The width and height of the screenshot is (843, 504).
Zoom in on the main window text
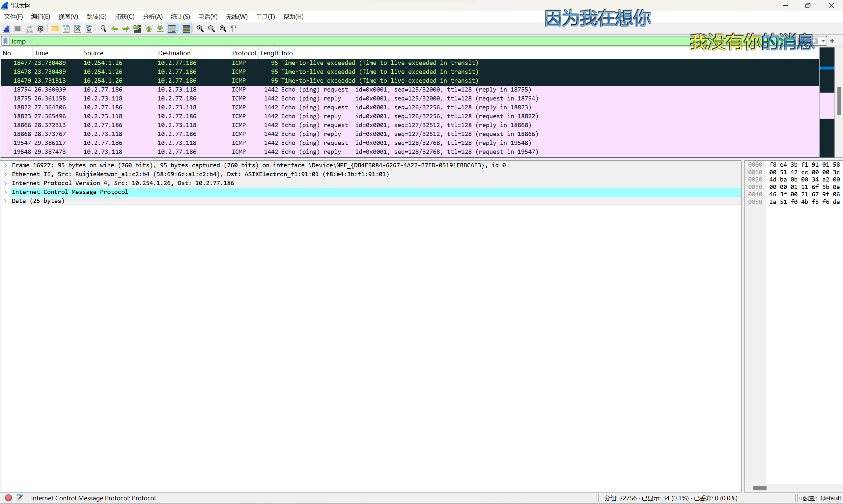[x=200, y=29]
